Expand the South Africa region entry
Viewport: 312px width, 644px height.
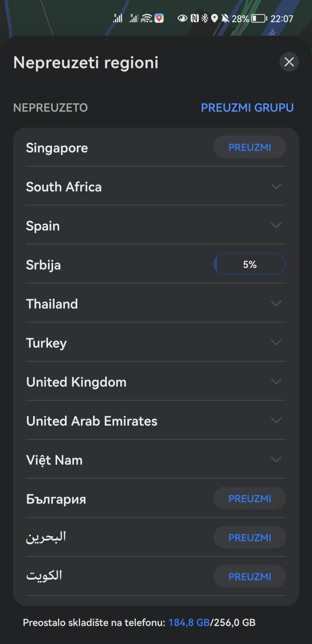coord(276,187)
